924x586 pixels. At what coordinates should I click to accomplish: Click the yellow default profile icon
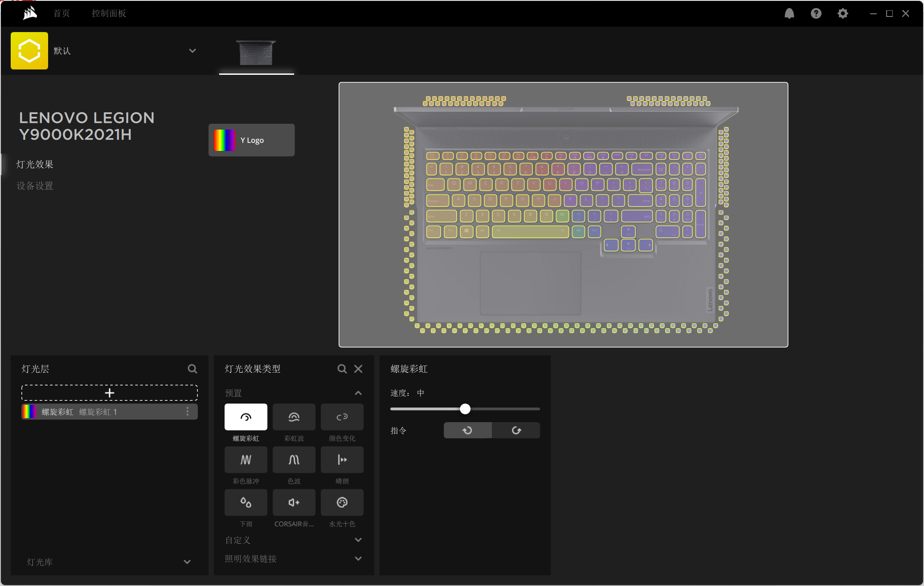pos(29,51)
